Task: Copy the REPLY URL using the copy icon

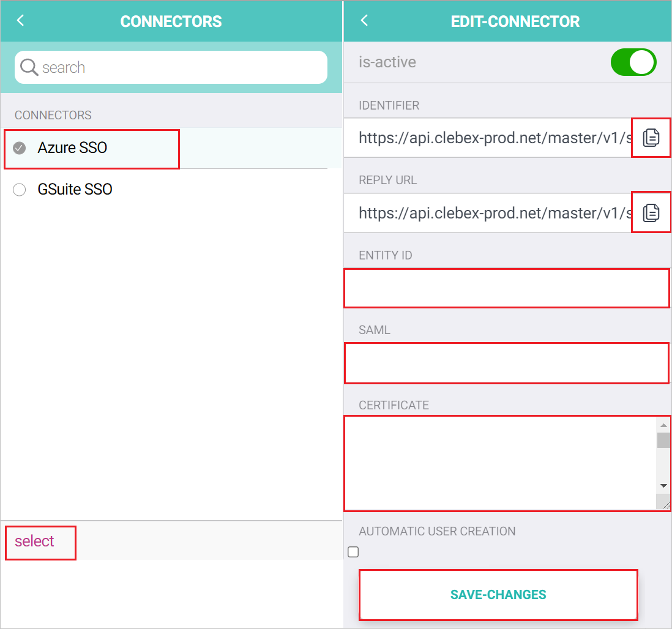Action: 651,212
